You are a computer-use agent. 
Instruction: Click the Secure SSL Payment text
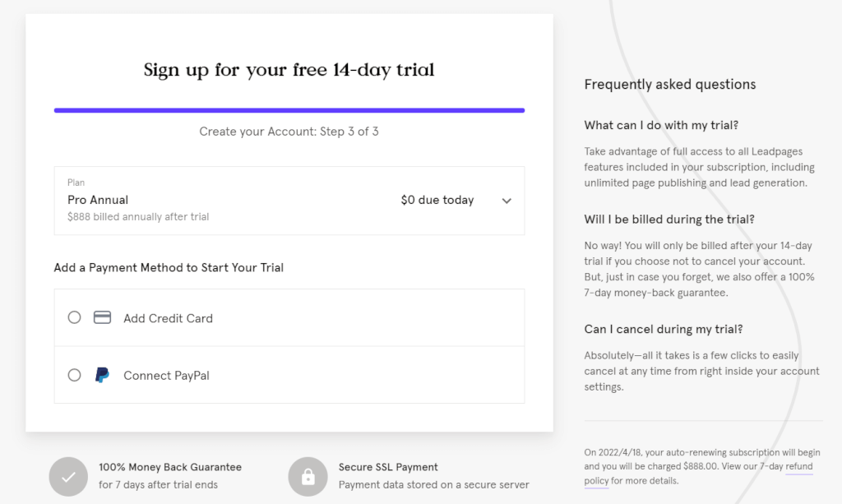coord(388,467)
